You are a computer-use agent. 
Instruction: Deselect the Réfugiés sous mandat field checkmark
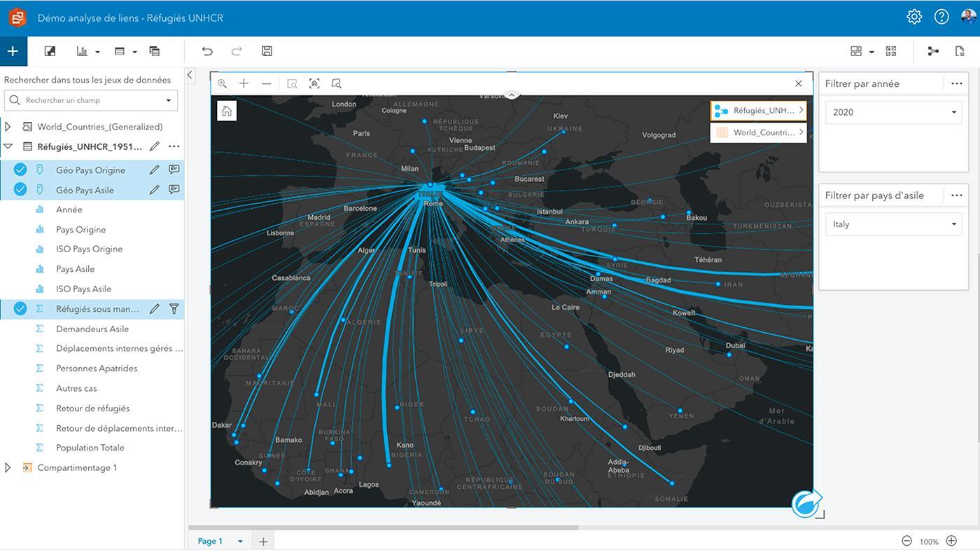click(20, 308)
